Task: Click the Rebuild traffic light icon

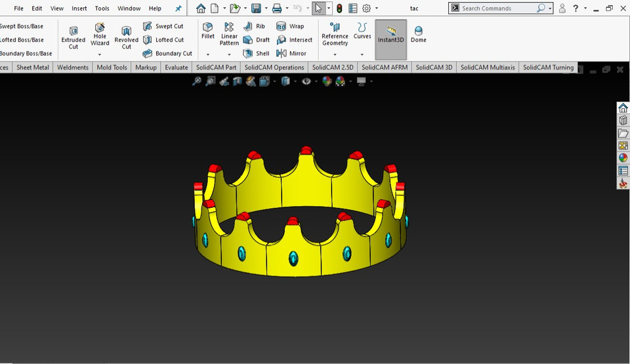Action: 339,8
